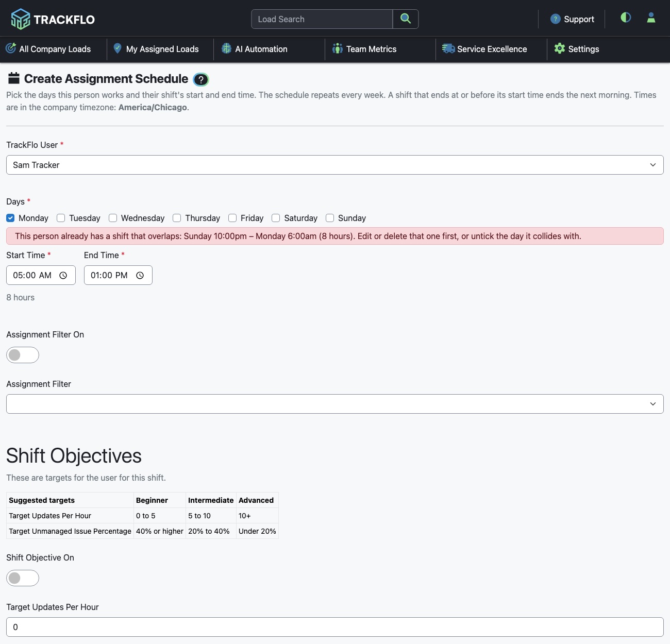
Task: Open the All Company Loads tab
Action: [x=48, y=49]
